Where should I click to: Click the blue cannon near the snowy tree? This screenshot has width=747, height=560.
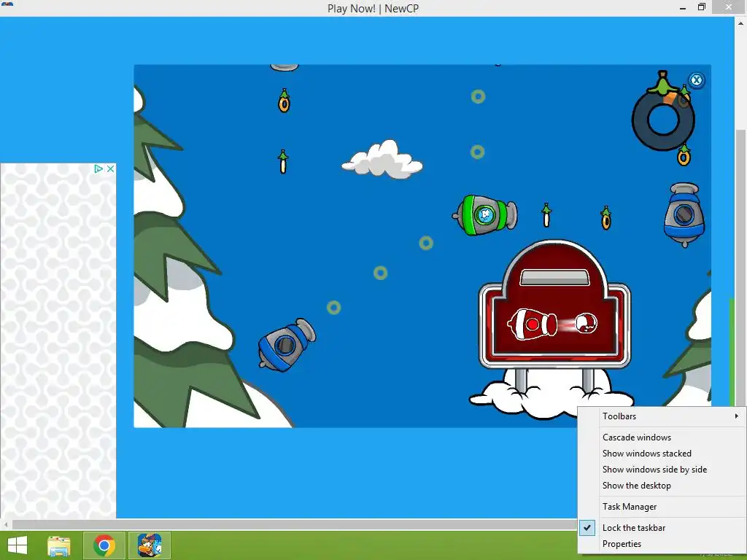click(x=286, y=346)
